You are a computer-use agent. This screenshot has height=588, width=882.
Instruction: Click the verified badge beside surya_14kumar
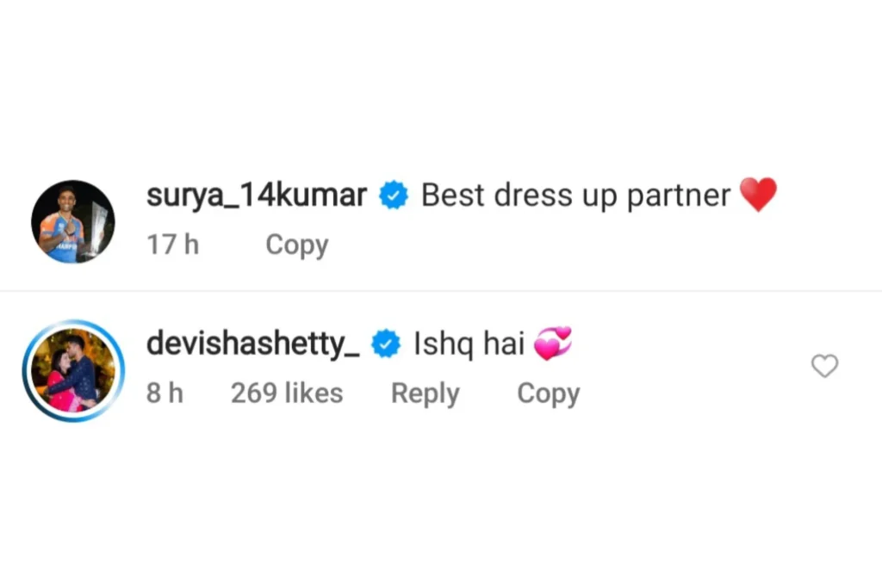(393, 195)
